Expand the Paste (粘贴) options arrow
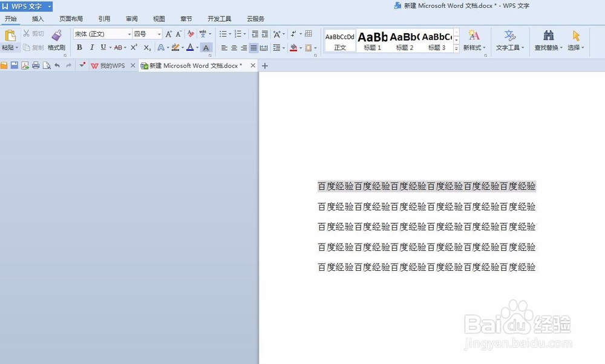Screen dimensions: 605x364 17,48
